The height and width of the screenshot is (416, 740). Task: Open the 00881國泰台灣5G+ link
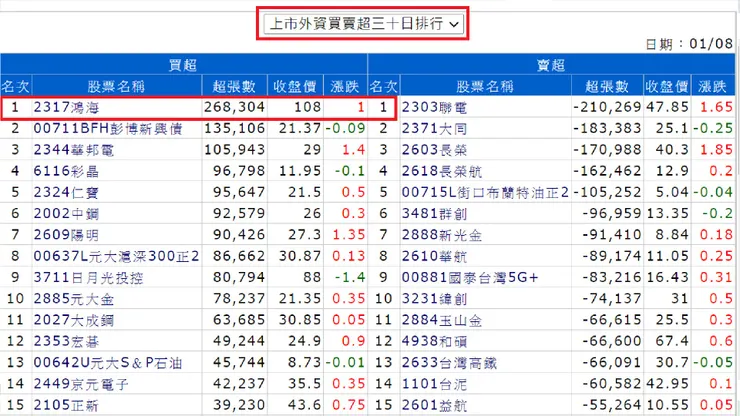470,278
